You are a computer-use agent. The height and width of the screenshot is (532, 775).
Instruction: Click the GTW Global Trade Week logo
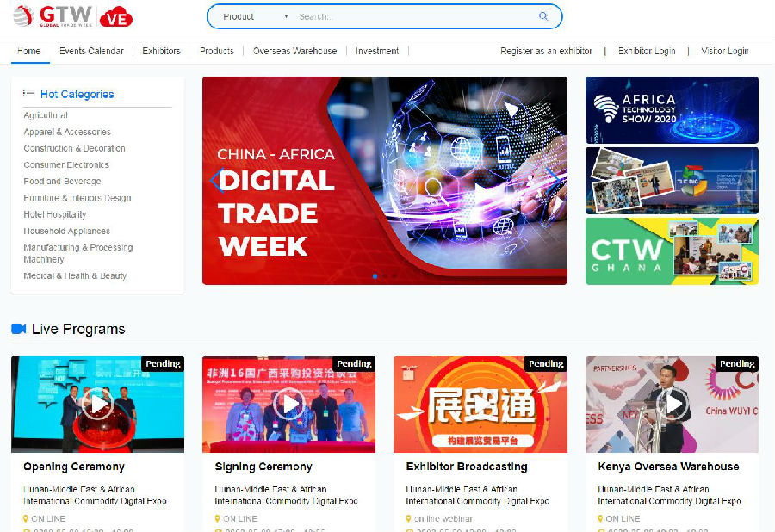53,15
